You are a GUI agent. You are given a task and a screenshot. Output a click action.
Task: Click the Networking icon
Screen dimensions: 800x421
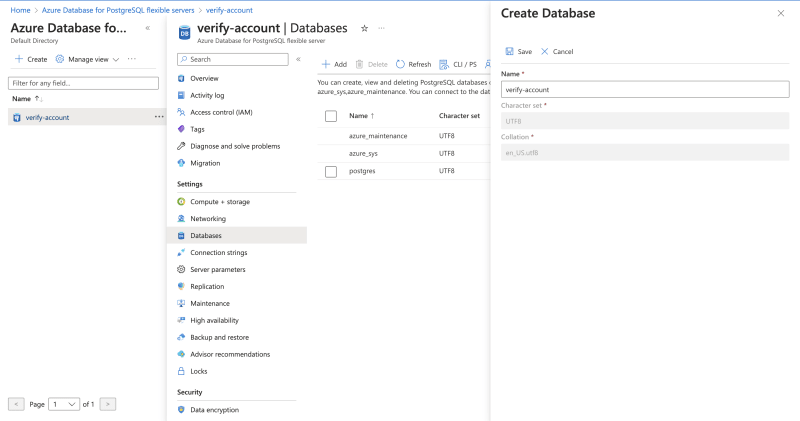coord(181,218)
